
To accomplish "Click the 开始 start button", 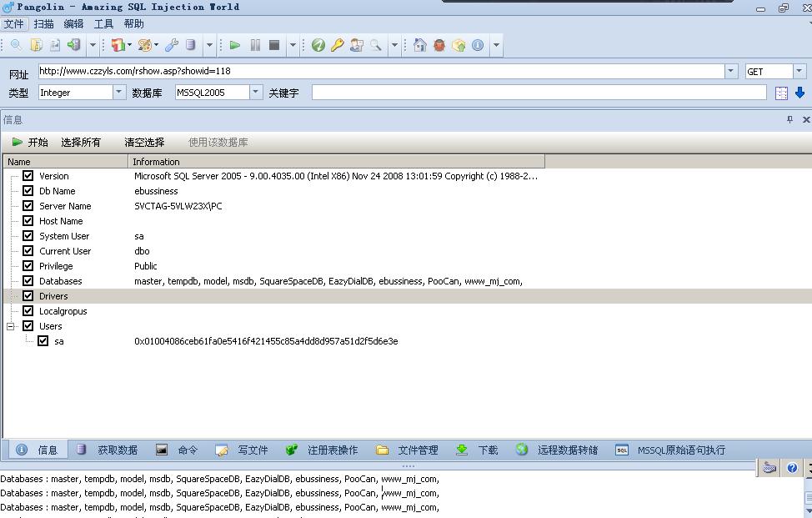I will point(30,142).
